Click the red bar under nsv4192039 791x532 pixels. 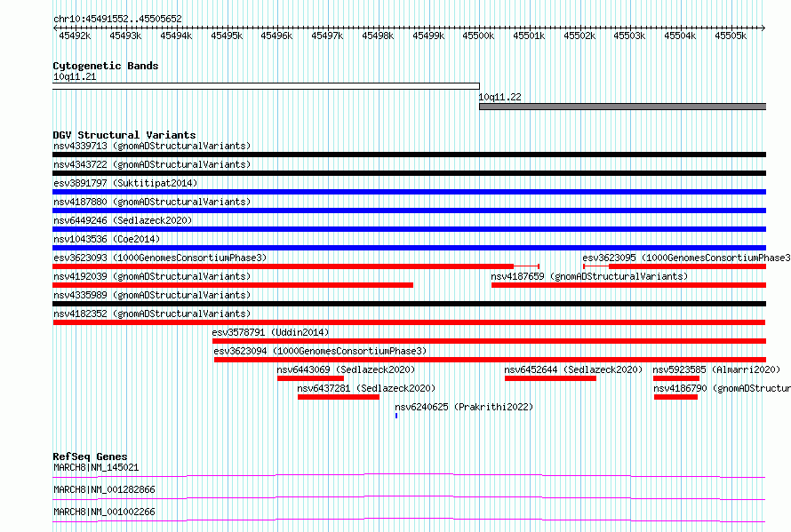pos(233,285)
